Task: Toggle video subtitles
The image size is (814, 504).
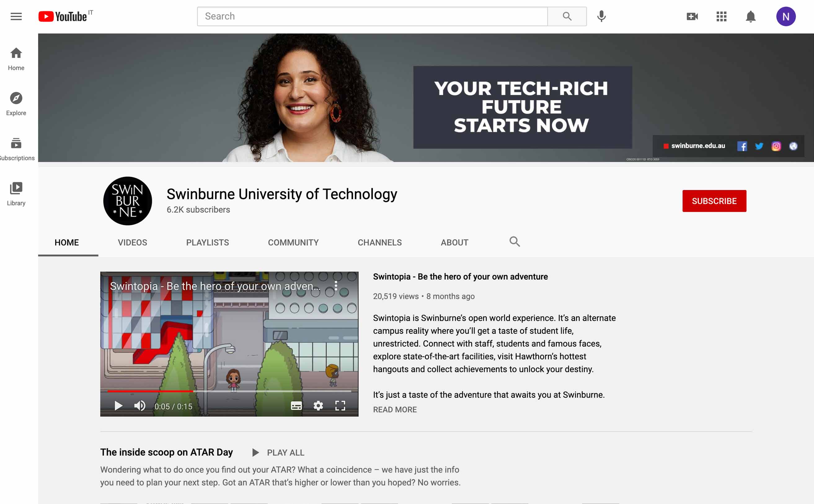Action: tap(296, 406)
